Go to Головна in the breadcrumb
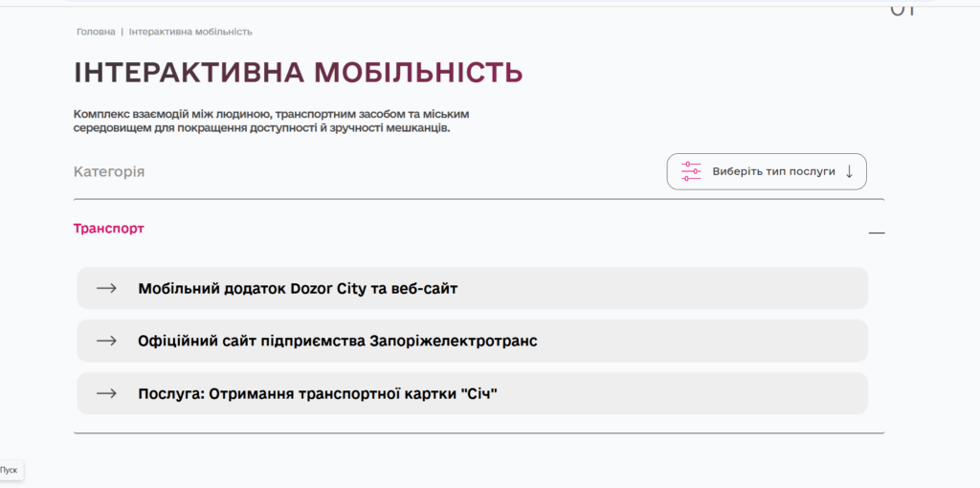The height and width of the screenshot is (488, 980). coord(96,32)
